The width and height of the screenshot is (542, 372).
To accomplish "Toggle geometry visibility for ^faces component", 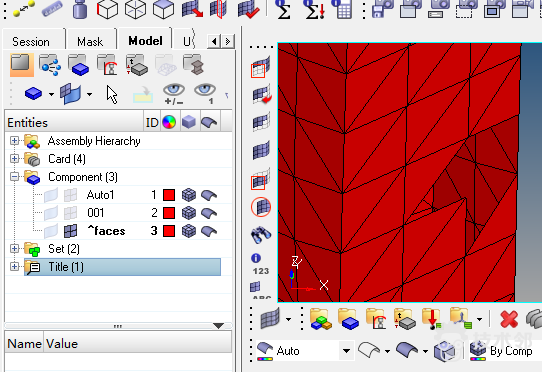I will click(x=51, y=231).
